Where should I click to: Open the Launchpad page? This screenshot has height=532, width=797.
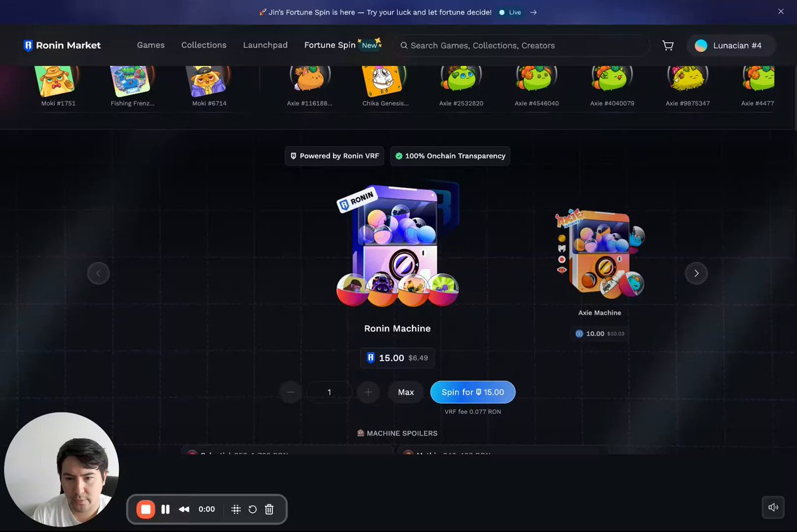coord(265,45)
